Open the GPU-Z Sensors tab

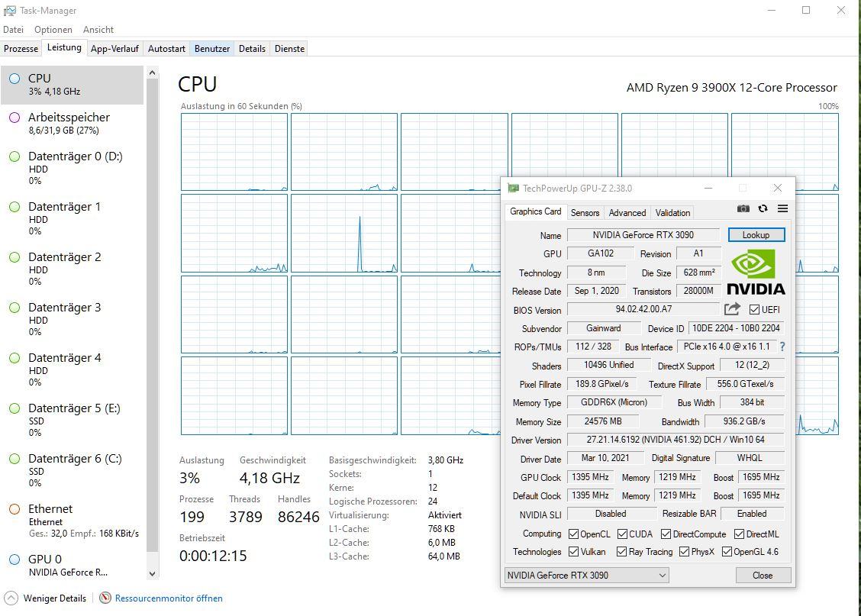[x=585, y=212]
